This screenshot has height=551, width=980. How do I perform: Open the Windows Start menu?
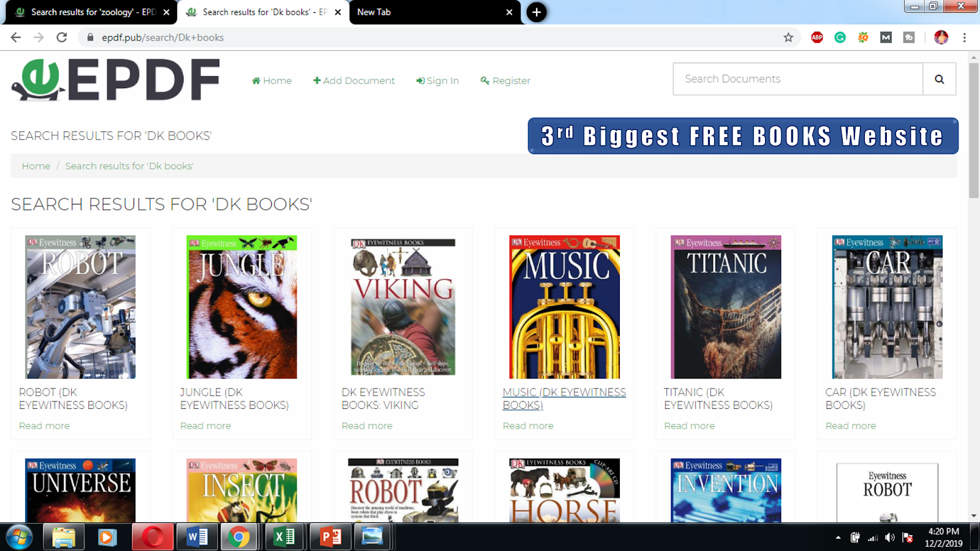(19, 538)
